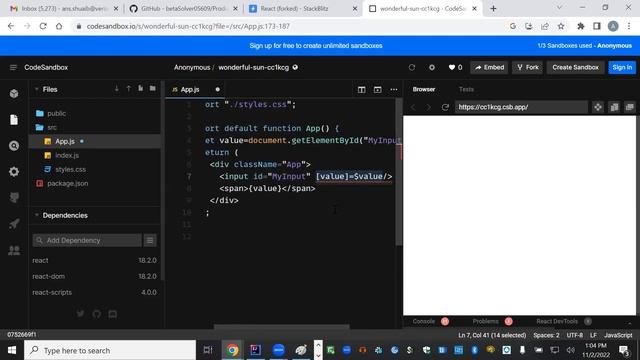
Task: Collapse the Files section
Action: [36, 89]
